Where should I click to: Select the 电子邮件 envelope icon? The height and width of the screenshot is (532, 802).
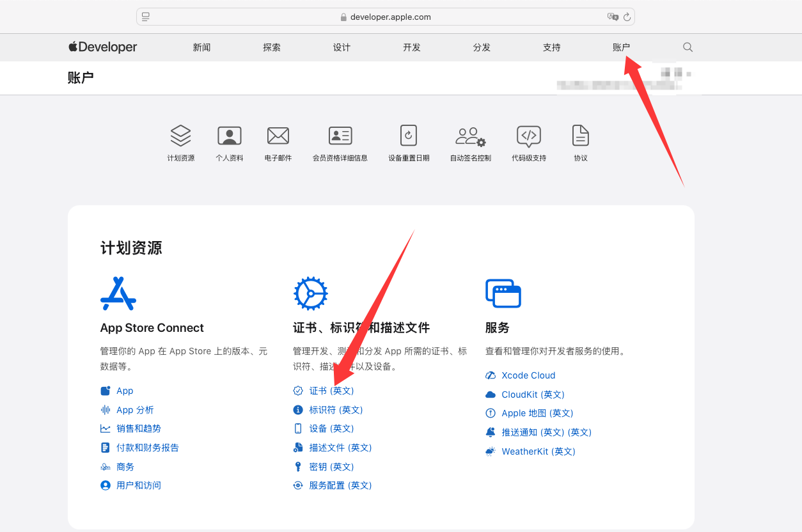[x=278, y=136]
